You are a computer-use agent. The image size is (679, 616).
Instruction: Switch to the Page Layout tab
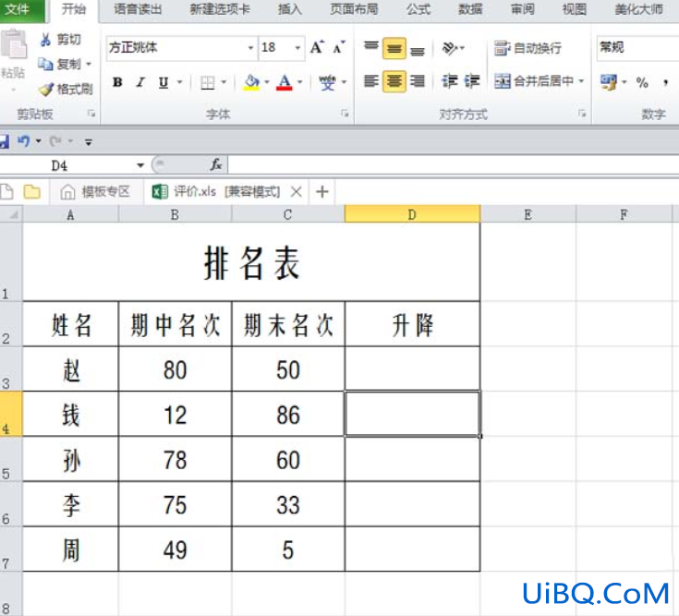[354, 9]
